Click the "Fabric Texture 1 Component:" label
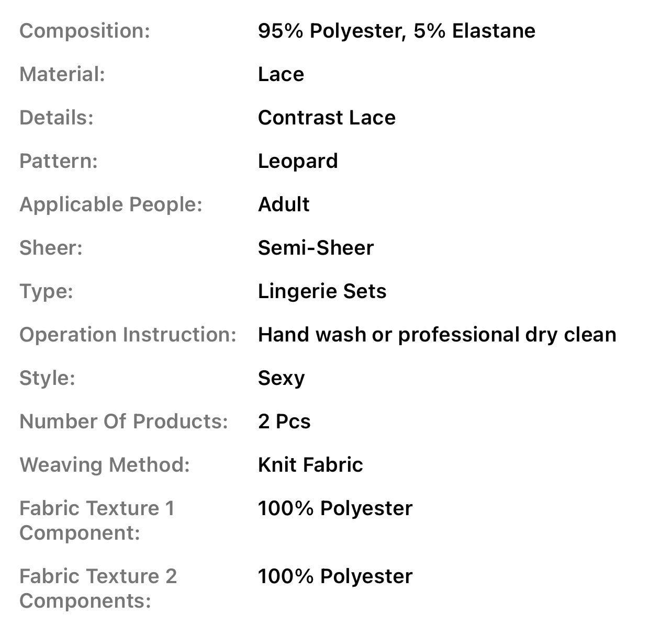The width and height of the screenshot is (672, 626). coord(97,520)
